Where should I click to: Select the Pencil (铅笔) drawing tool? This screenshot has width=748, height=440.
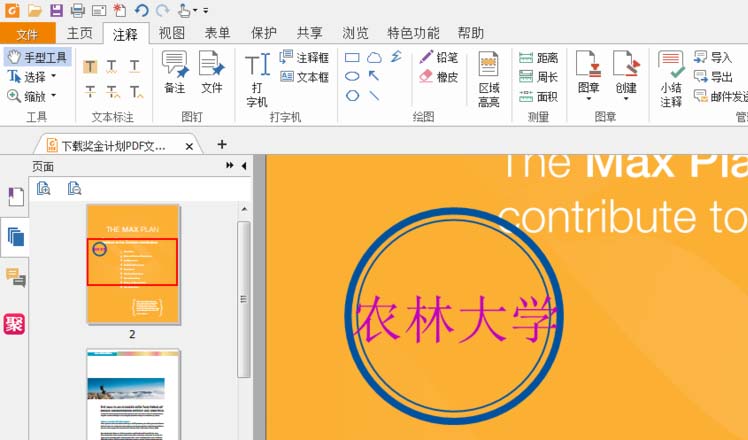click(438, 58)
